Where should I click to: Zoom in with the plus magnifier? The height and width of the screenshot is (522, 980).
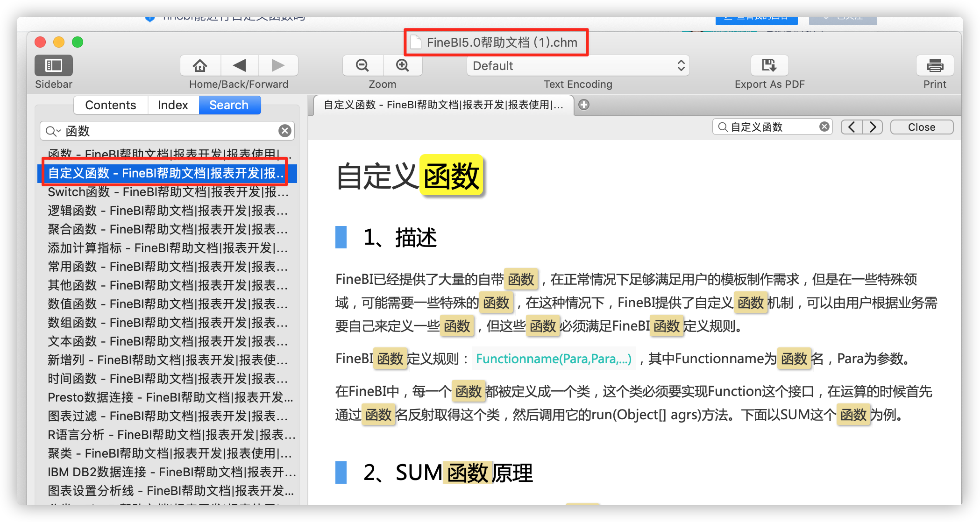click(x=403, y=65)
